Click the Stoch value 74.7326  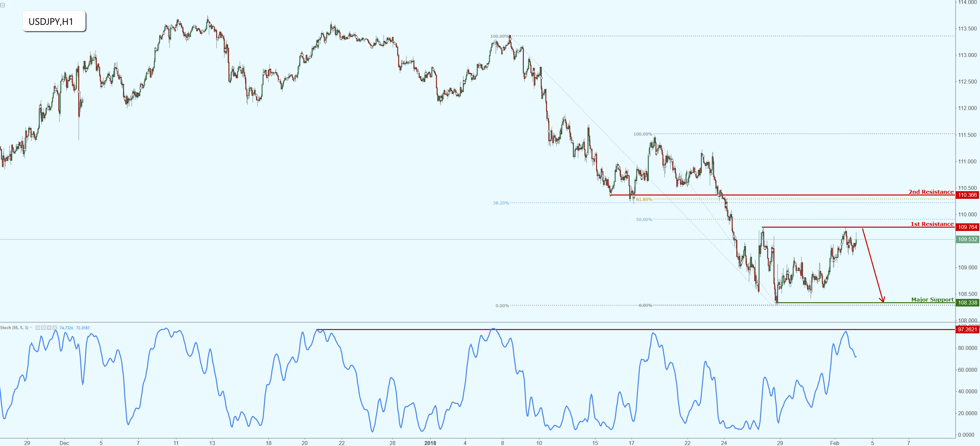[x=66, y=328]
